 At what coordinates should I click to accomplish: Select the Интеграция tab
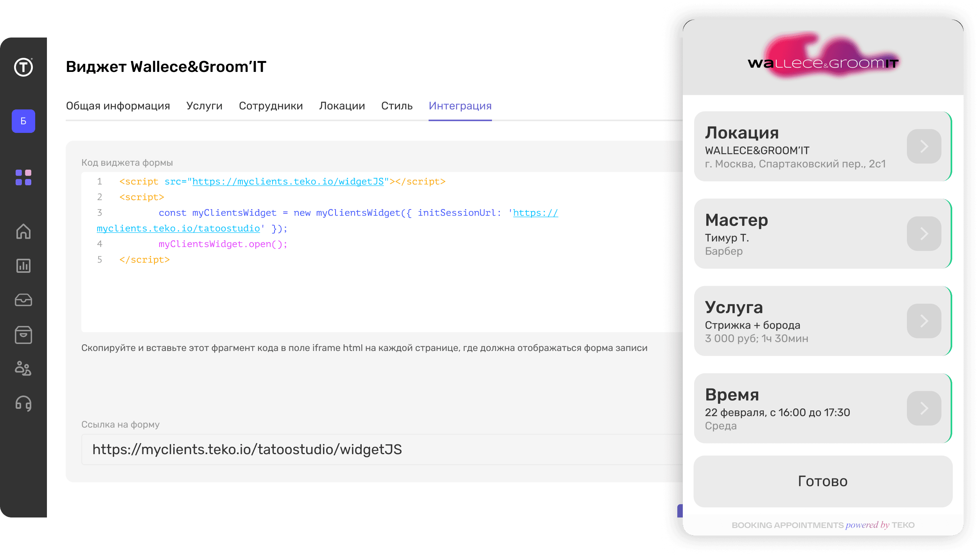point(460,106)
